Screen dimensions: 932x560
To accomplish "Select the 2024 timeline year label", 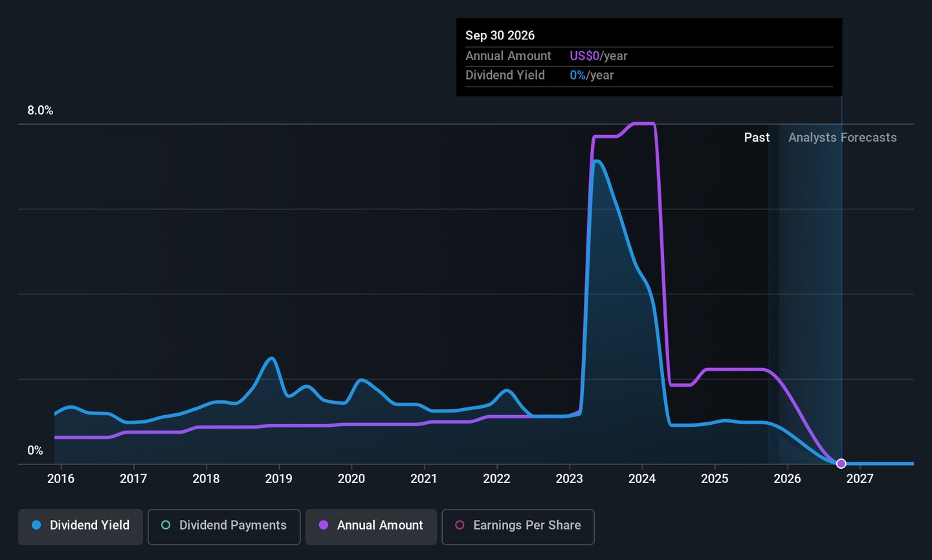I will coord(642,479).
